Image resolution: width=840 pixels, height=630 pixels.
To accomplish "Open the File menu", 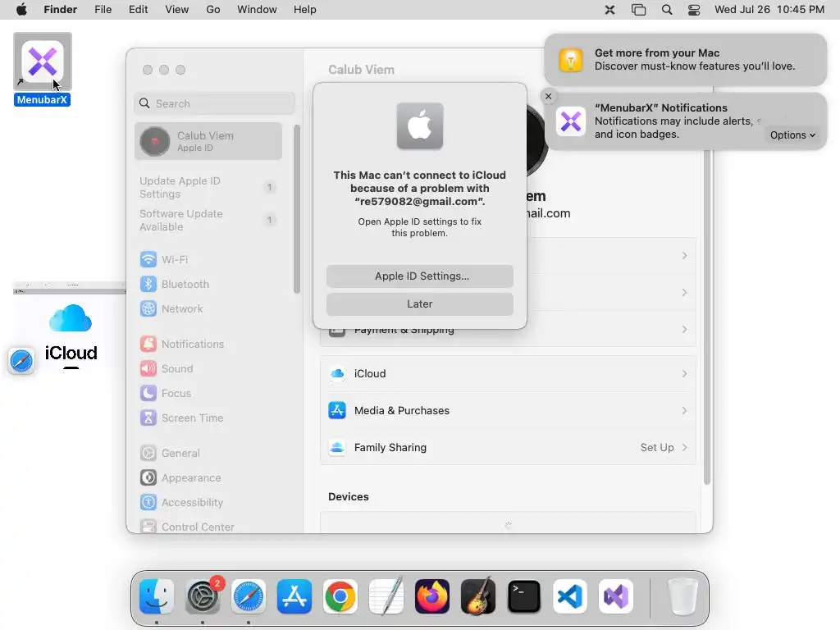I will click(103, 10).
